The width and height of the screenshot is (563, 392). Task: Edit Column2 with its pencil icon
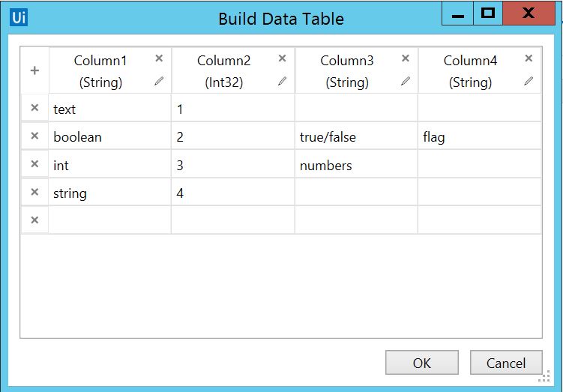click(282, 82)
